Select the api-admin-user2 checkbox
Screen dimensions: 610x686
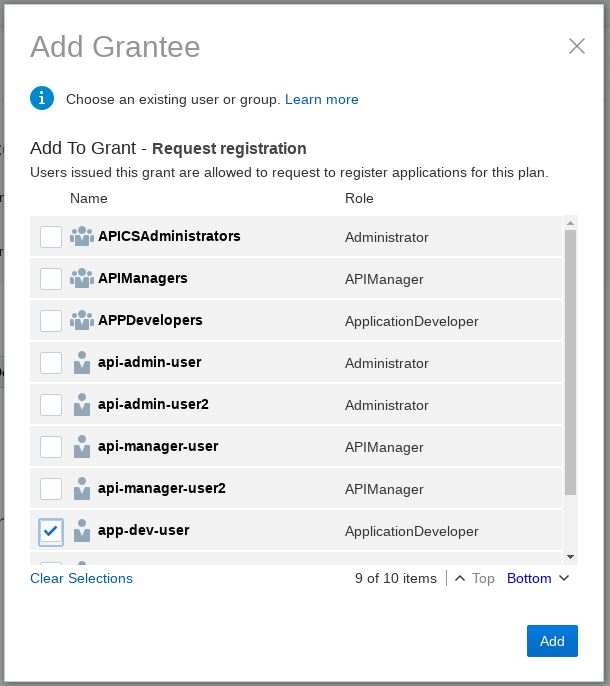[x=51, y=405]
